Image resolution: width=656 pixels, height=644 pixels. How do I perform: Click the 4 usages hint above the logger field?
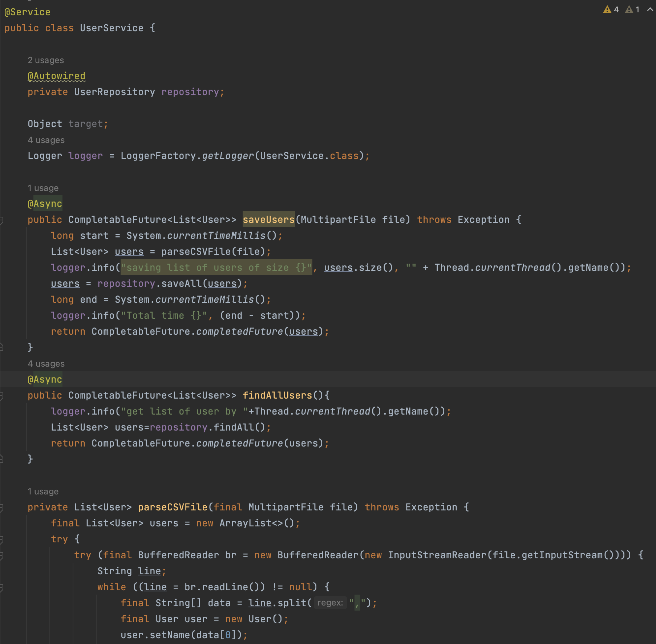click(x=46, y=140)
